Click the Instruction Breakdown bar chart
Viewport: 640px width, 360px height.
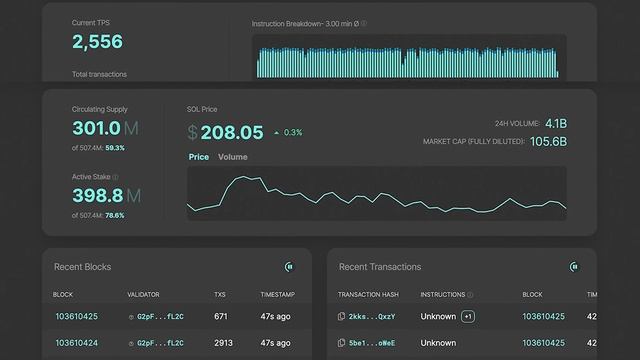click(409, 57)
